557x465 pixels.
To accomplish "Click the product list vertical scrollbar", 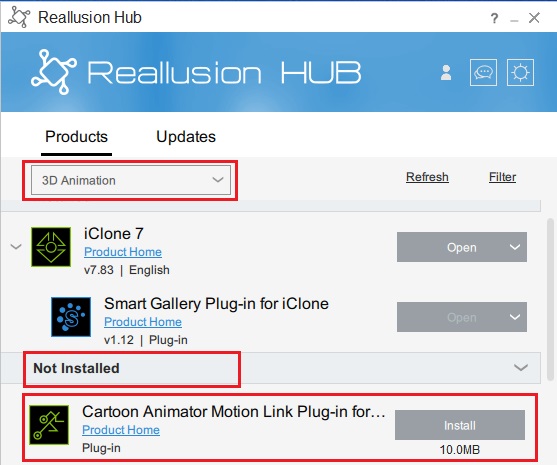I will coord(551,299).
